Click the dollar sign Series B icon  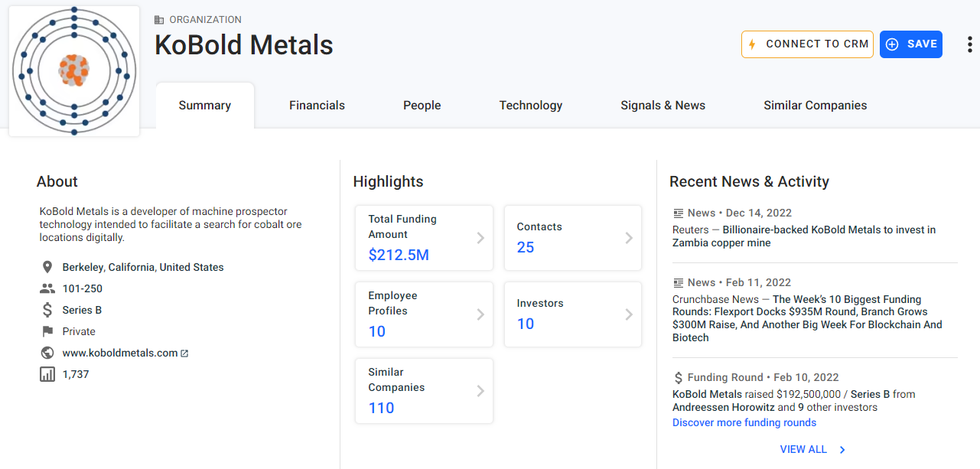47,310
